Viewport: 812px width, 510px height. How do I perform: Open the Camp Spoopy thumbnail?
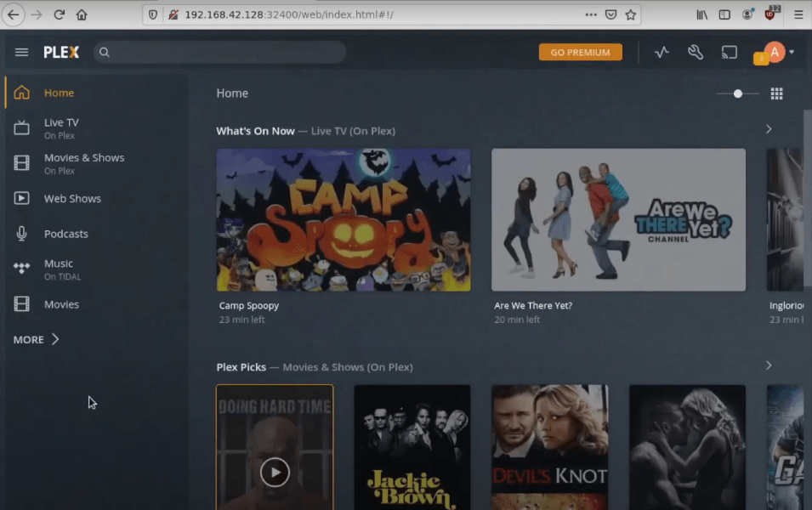coord(344,220)
